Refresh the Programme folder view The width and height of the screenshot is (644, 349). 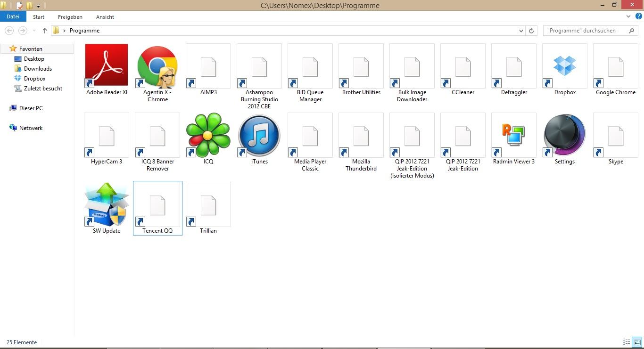pos(531,31)
